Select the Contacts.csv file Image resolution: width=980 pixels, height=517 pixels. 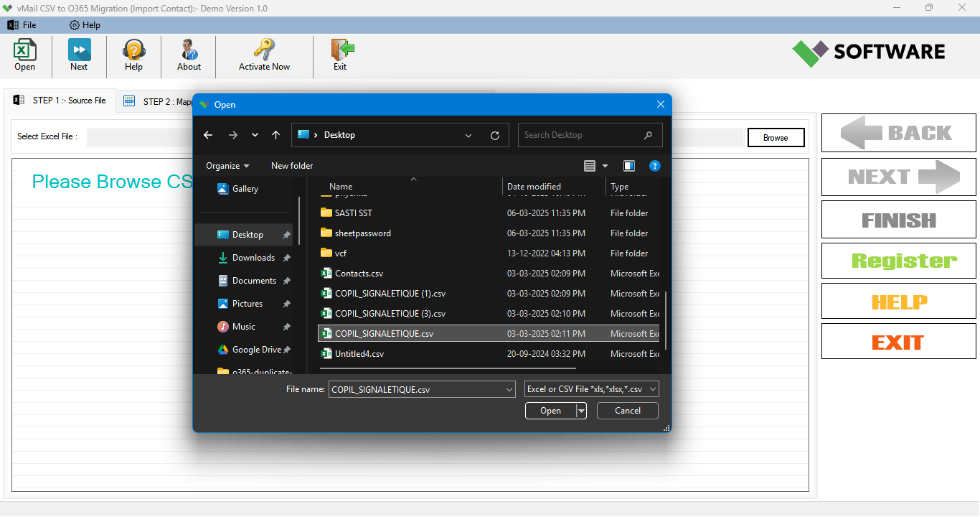(x=488, y=274)
